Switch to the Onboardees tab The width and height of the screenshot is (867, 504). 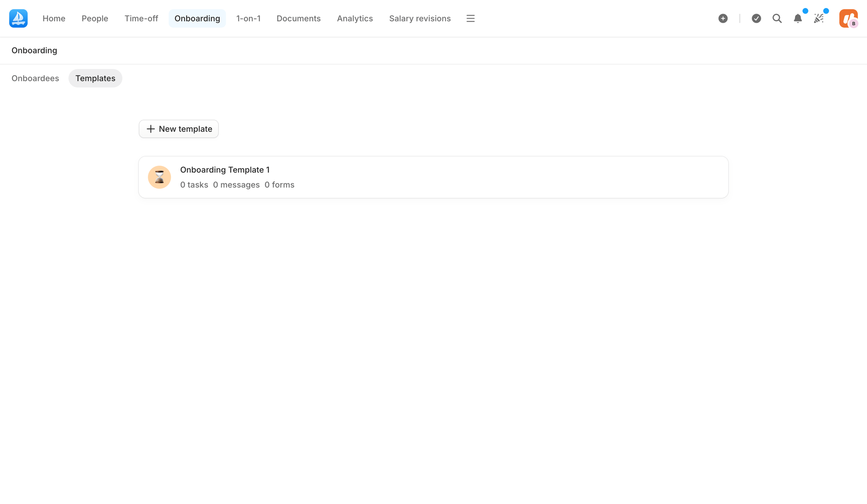coord(35,78)
